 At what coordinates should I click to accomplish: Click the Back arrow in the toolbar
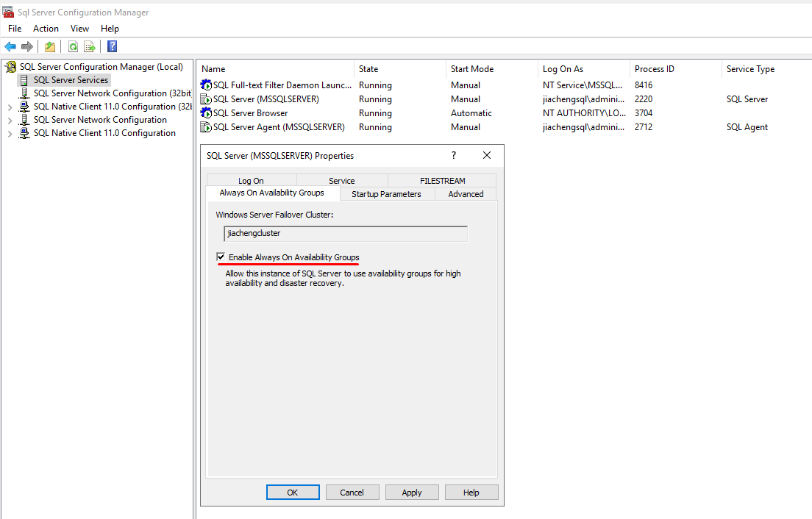10,47
